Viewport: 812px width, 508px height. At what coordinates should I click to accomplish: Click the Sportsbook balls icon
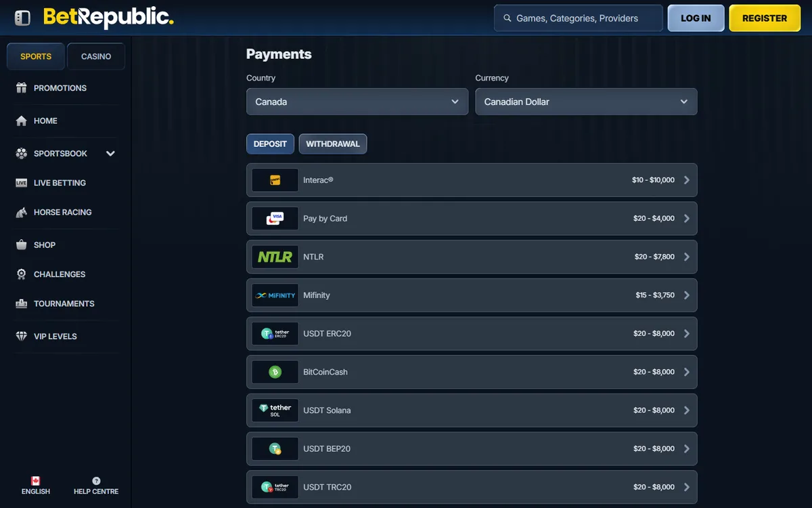22,154
